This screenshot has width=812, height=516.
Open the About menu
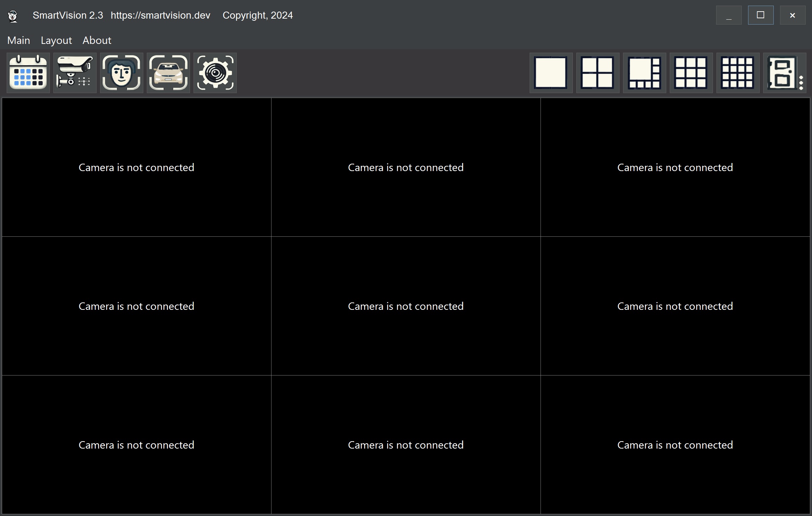click(97, 40)
